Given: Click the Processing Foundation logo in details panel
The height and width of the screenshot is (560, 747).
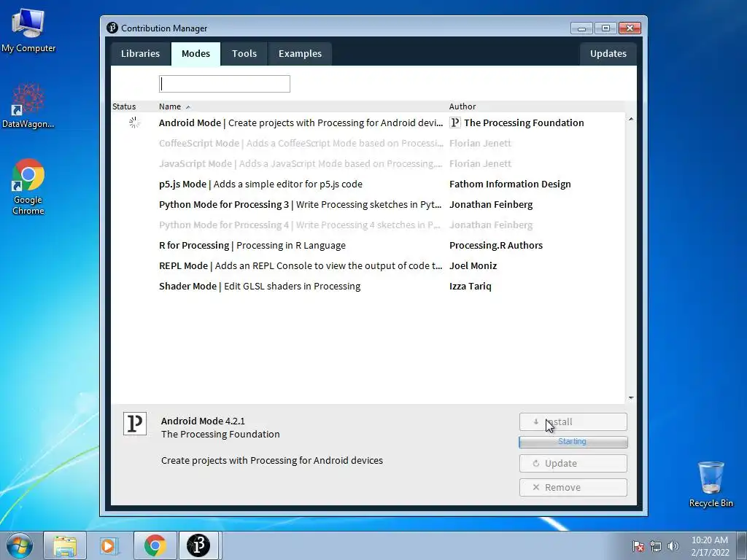Looking at the screenshot, I should coord(135,424).
